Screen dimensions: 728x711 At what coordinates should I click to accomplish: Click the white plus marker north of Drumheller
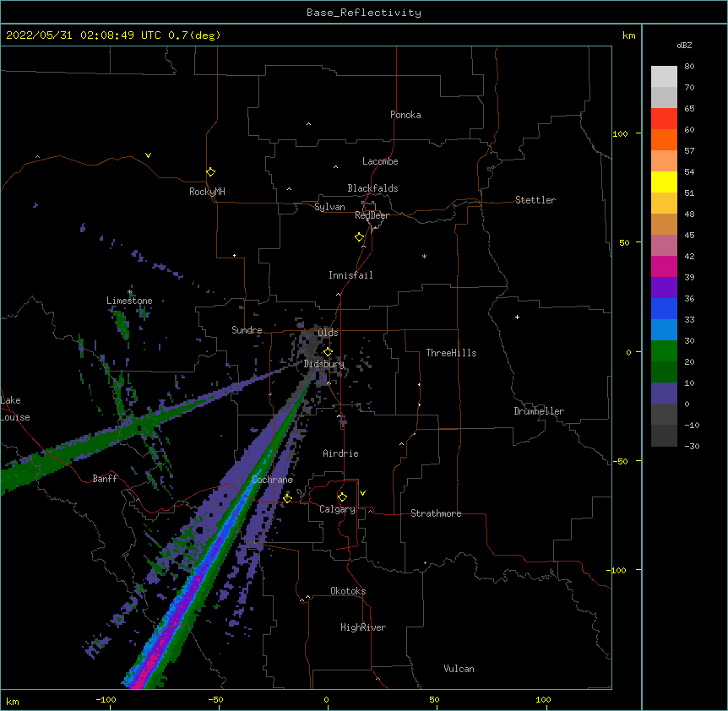[517, 317]
